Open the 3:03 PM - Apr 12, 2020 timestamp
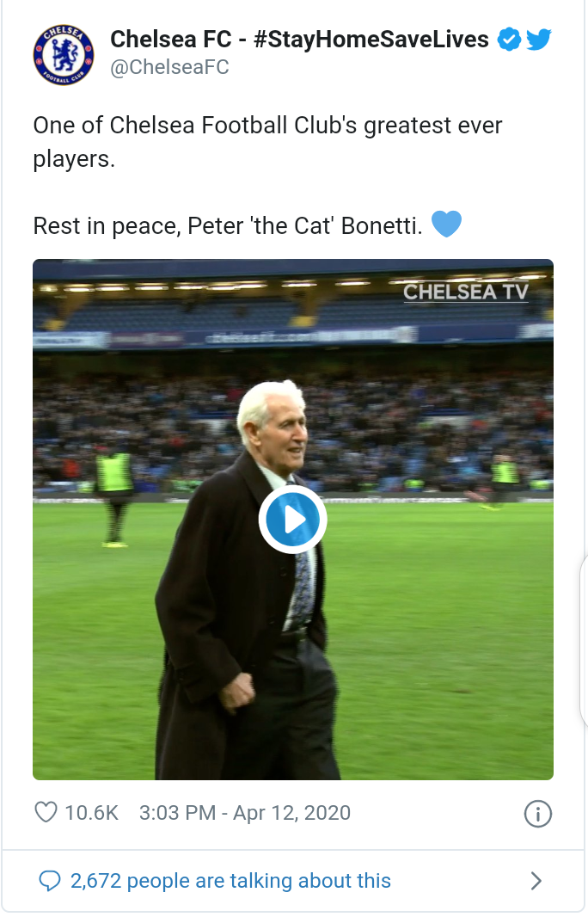588x917 pixels. 245,813
